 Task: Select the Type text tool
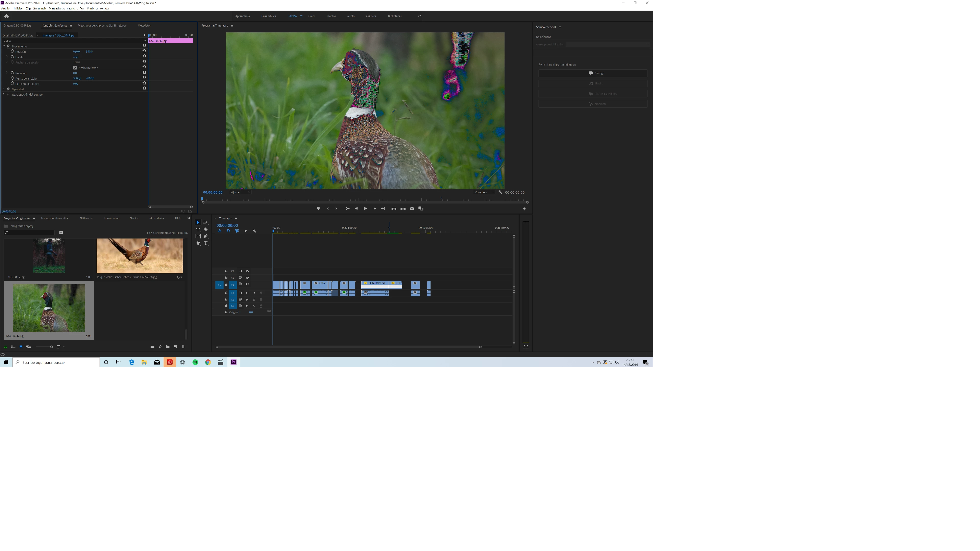pyautogui.click(x=206, y=243)
